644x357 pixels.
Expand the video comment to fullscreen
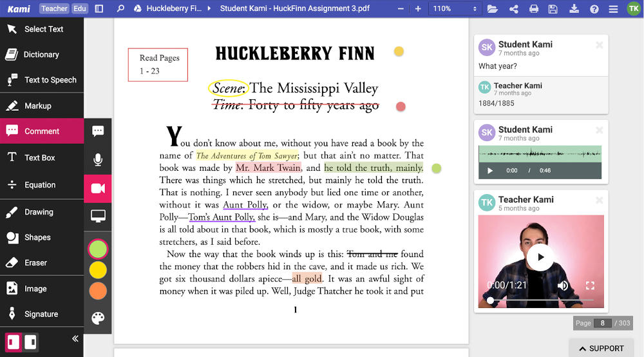(590, 285)
